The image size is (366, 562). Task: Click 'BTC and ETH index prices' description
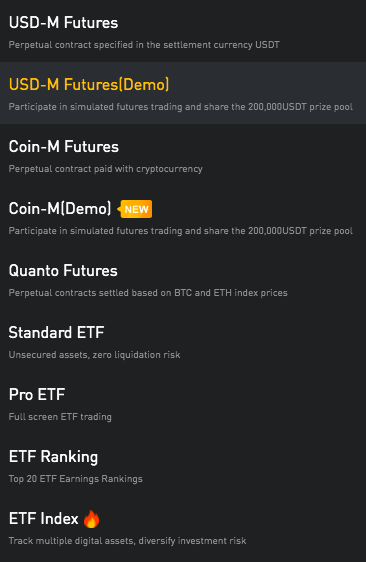(x=148, y=293)
